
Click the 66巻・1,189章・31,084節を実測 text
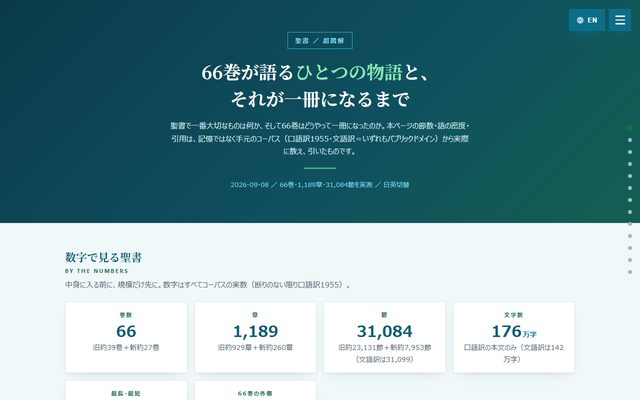(326, 184)
